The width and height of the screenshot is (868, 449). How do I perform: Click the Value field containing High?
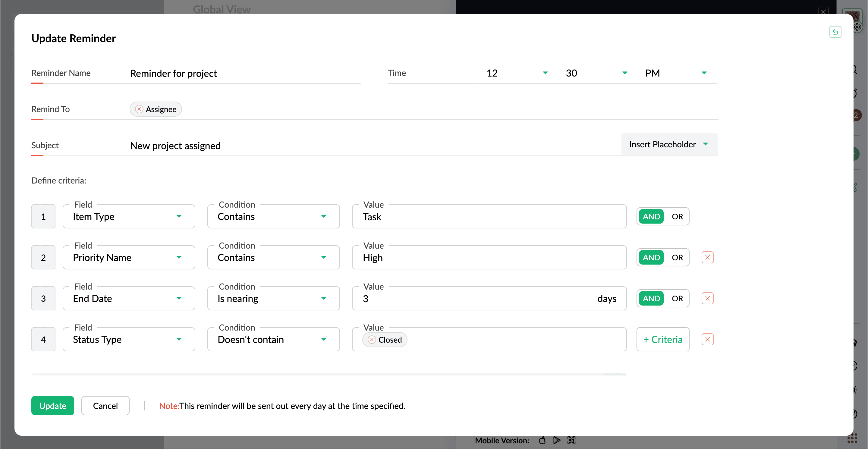click(489, 257)
